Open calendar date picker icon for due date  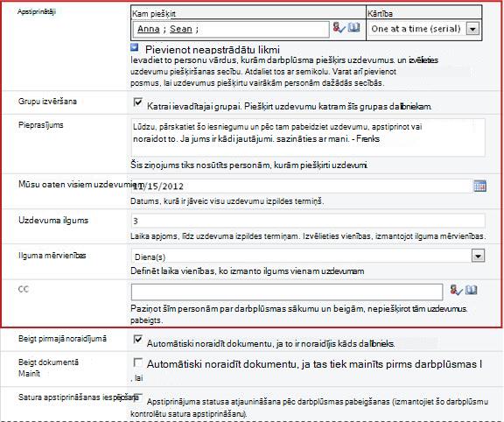pos(479,186)
